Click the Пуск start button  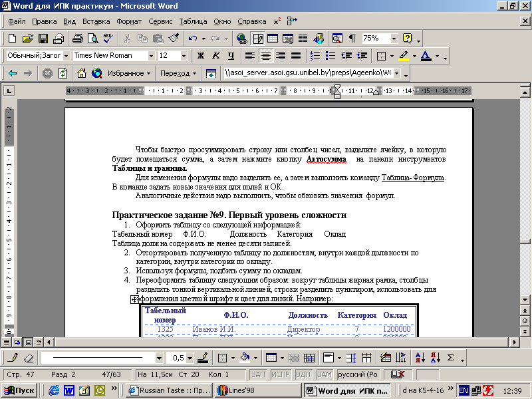coord(19,390)
